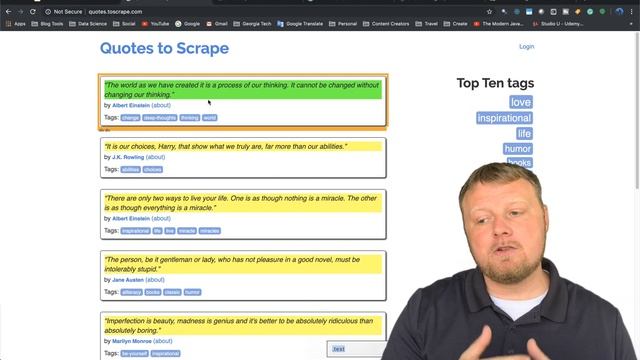Open the love tag in Top Ten tags
The width and height of the screenshot is (640, 360).
[x=521, y=102]
